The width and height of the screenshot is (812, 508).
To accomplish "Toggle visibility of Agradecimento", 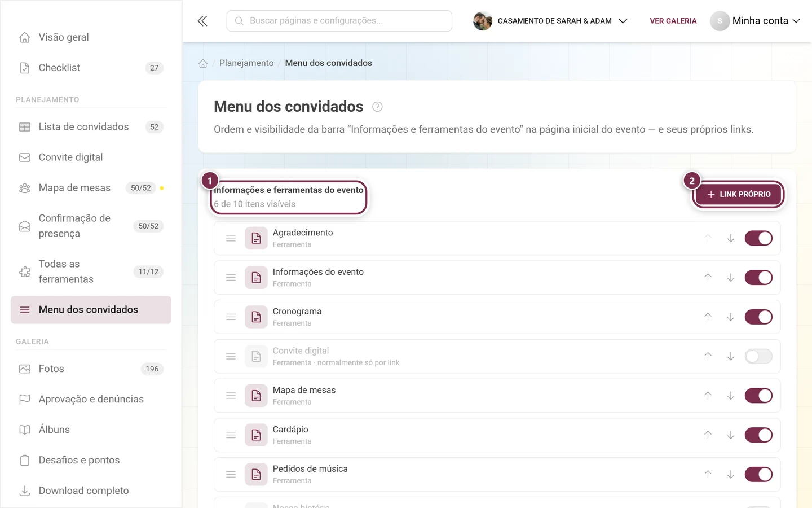I will (758, 238).
